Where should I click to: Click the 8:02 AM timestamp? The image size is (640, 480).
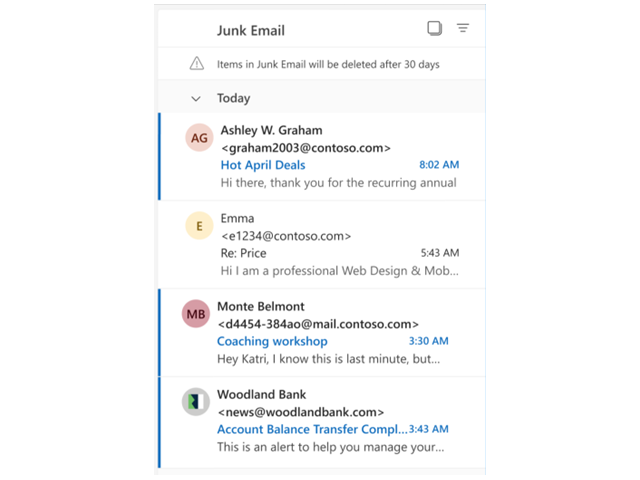tap(439, 165)
